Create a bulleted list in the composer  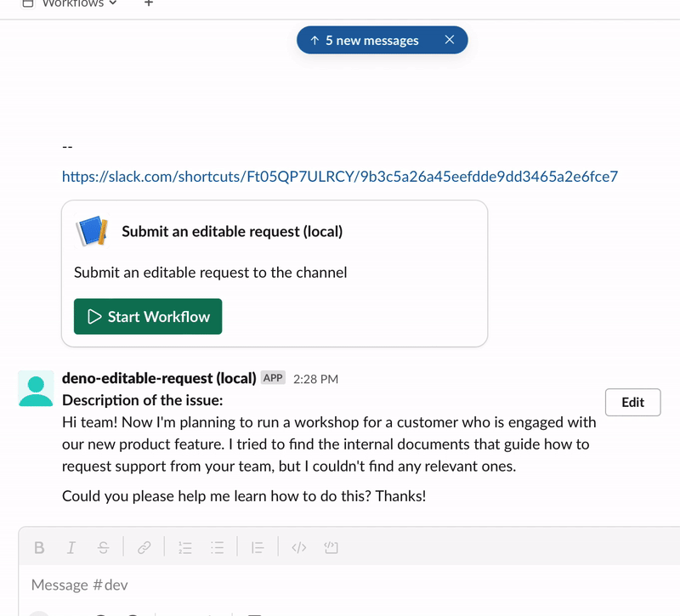[218, 547]
